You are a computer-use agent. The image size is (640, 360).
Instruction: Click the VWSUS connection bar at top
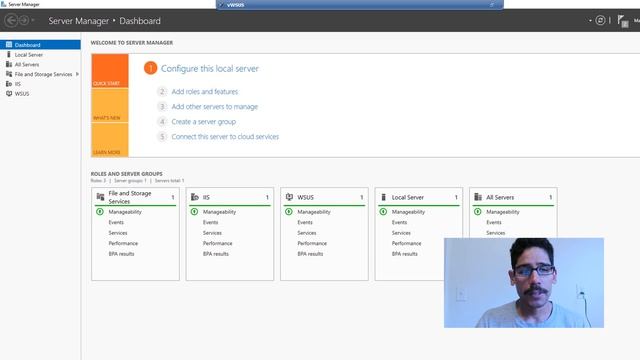click(x=360, y=4)
